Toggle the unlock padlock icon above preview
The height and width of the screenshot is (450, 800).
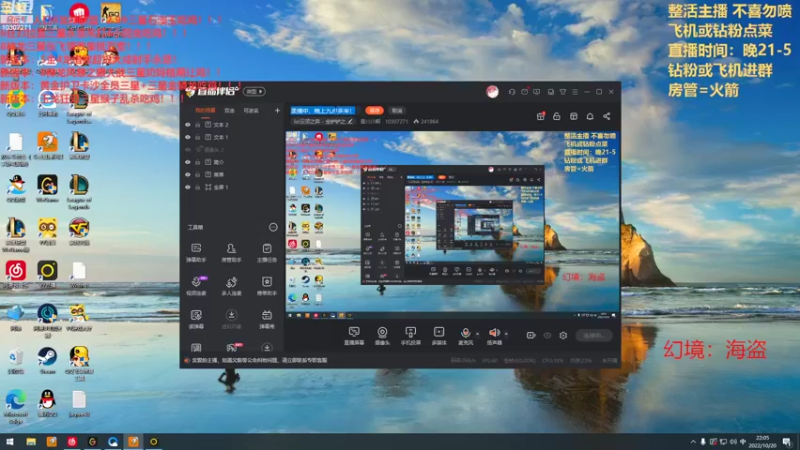557,116
